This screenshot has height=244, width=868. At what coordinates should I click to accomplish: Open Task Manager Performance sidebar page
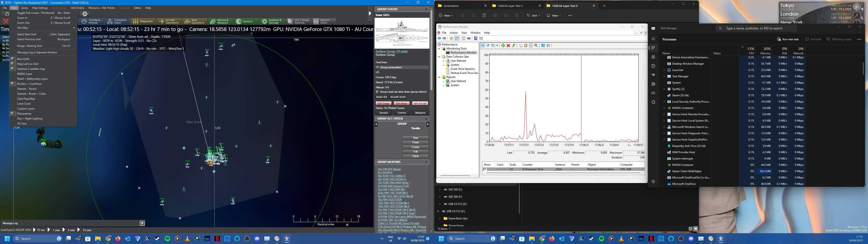(653, 57)
